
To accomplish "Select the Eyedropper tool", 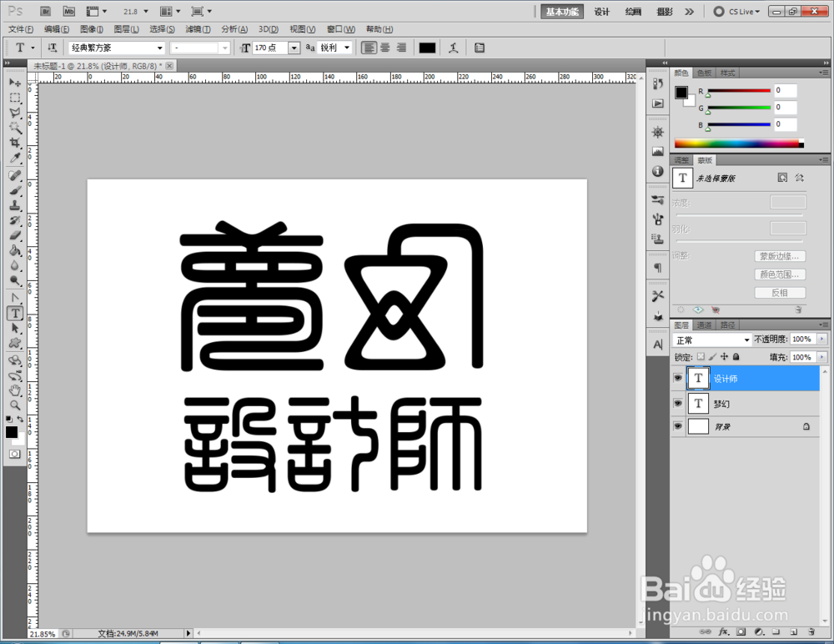I will 15,158.
